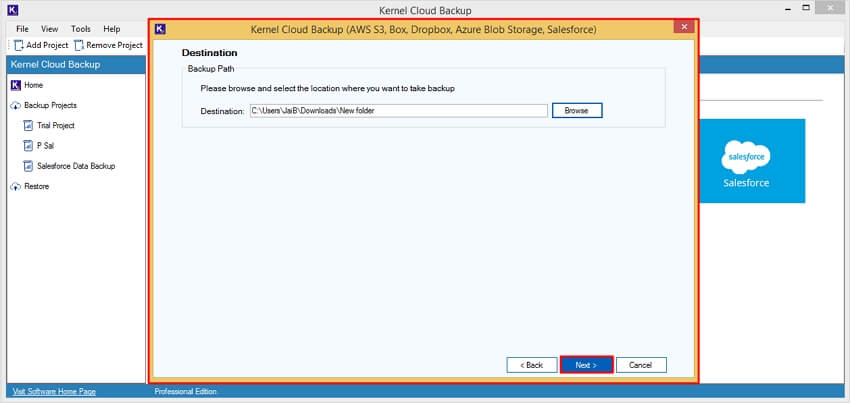Screen dimensions: 850x403
Task: Go back with the Back button
Action: pos(532,365)
